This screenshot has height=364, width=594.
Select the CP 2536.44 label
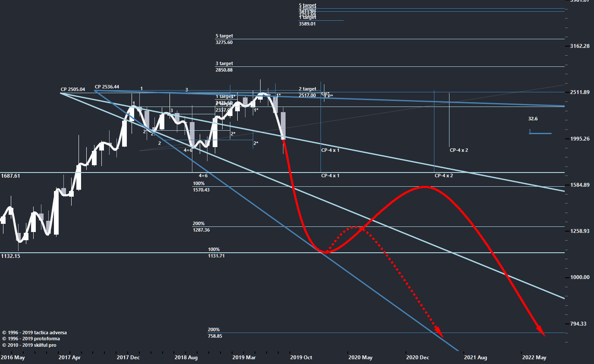coord(107,87)
